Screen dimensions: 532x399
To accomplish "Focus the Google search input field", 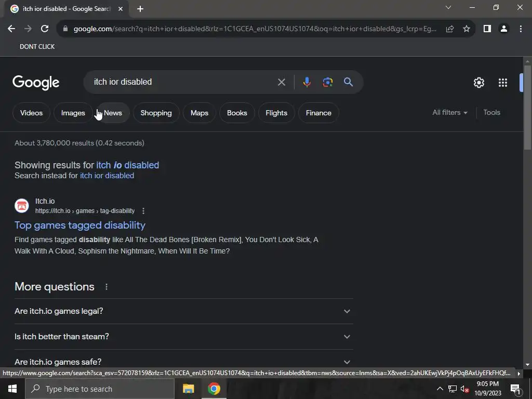I will tap(183, 82).
